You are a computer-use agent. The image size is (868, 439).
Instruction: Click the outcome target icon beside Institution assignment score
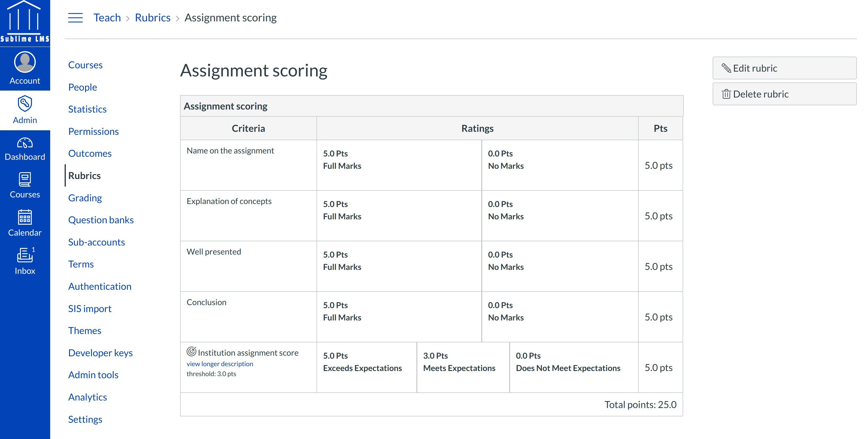[191, 352]
